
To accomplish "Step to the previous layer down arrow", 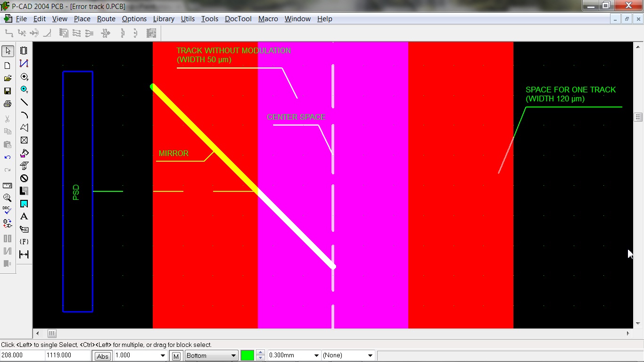I will pos(260,358).
